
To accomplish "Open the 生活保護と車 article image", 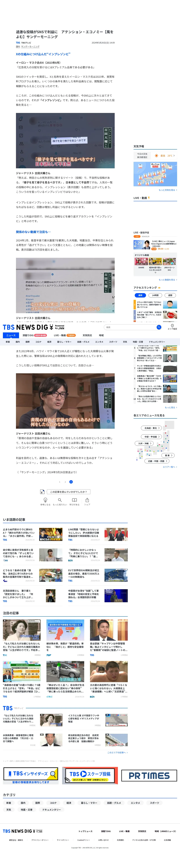I will 65,672.
